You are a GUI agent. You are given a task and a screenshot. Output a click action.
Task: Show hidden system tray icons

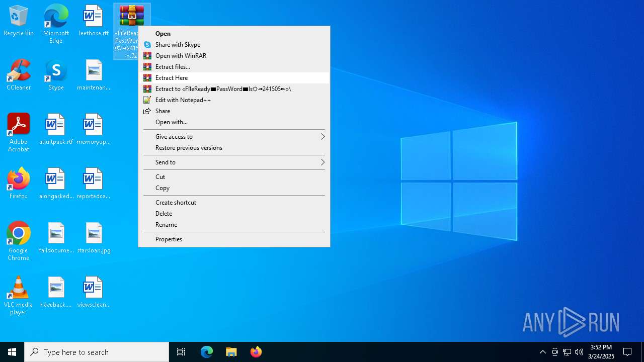coord(542,352)
